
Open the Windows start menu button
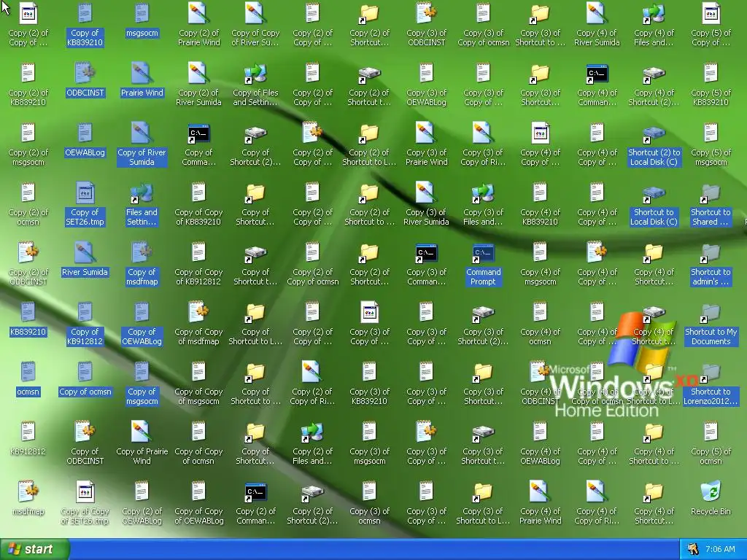(x=35, y=549)
